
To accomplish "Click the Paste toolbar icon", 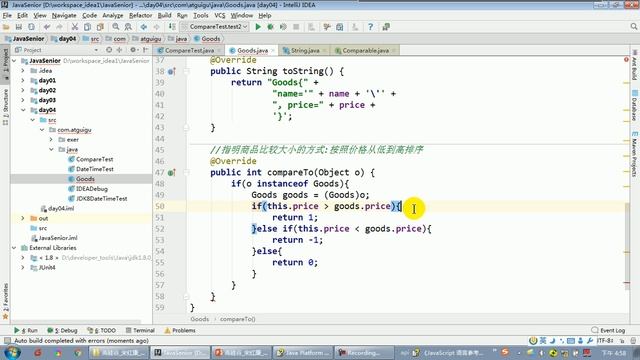I will click(100, 27).
